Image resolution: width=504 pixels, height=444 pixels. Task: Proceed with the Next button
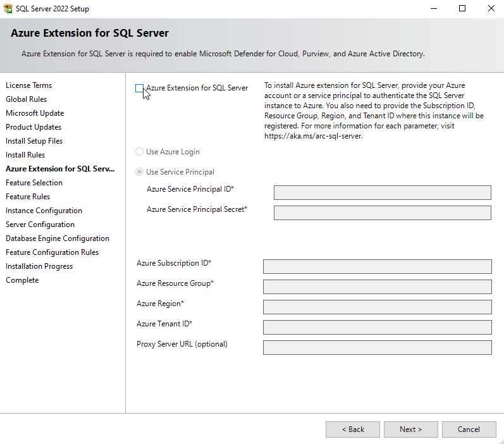tap(411, 429)
